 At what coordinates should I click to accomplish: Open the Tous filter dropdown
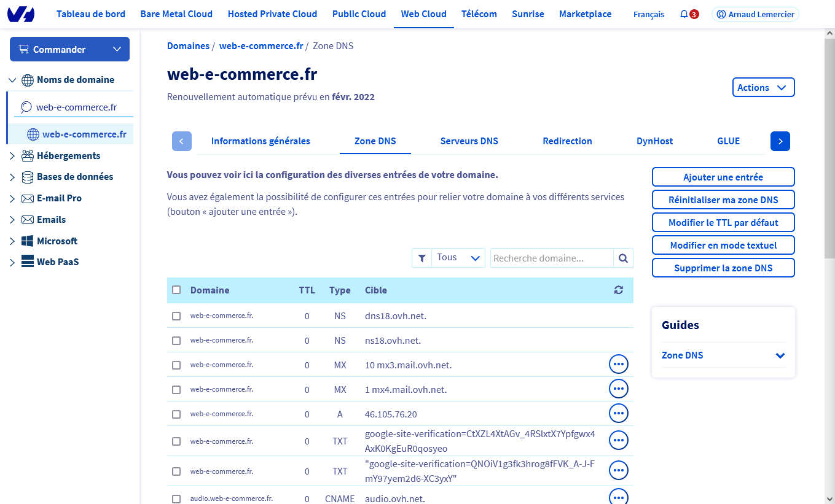[x=458, y=258]
